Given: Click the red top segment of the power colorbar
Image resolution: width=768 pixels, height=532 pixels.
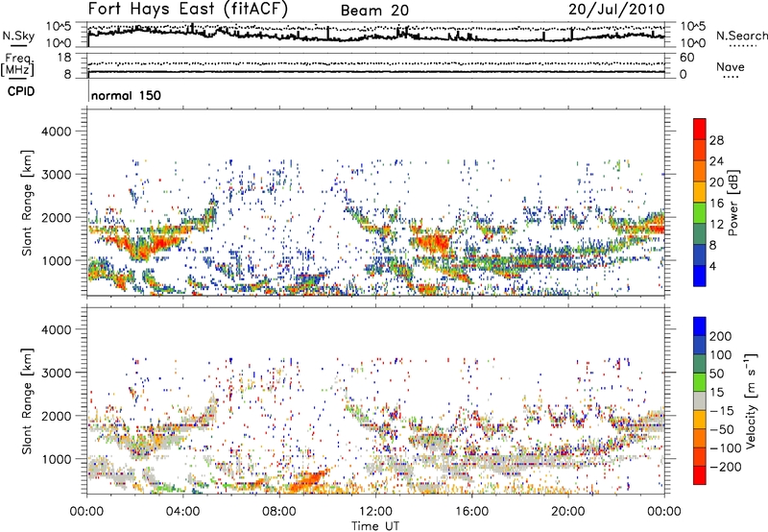Looking at the screenshot, I should click(700, 129).
